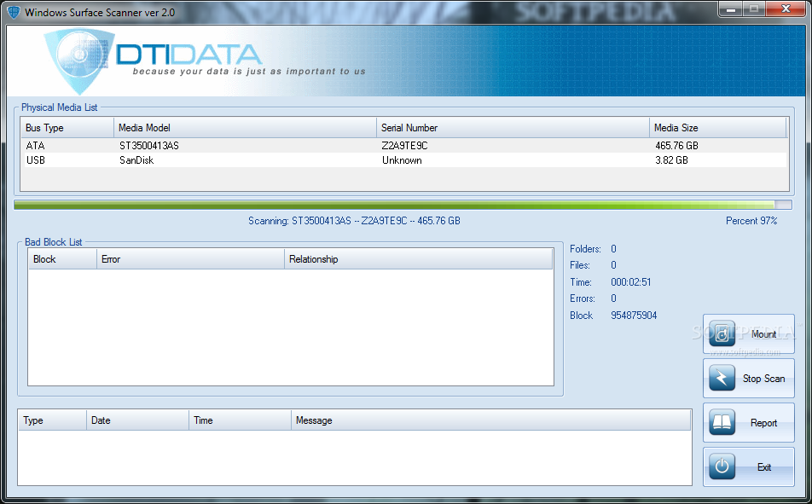The height and width of the screenshot is (504, 812).
Task: Click the block number 954875904
Action: pos(634,316)
